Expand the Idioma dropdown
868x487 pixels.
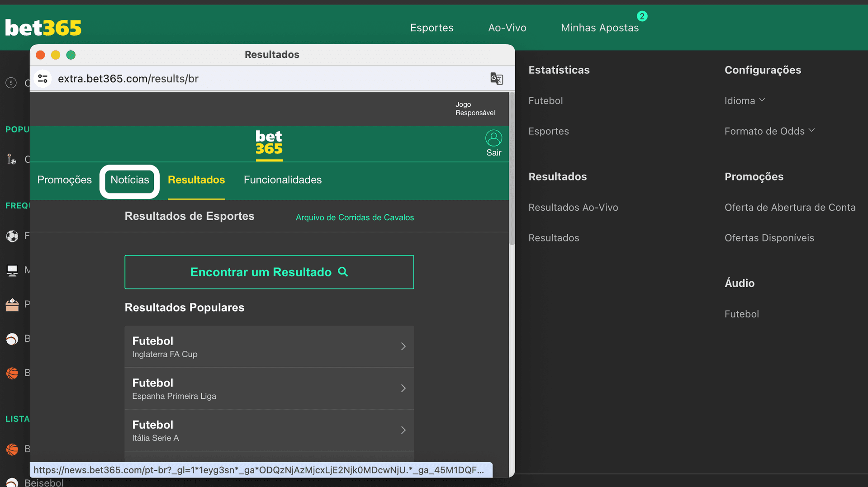745,100
